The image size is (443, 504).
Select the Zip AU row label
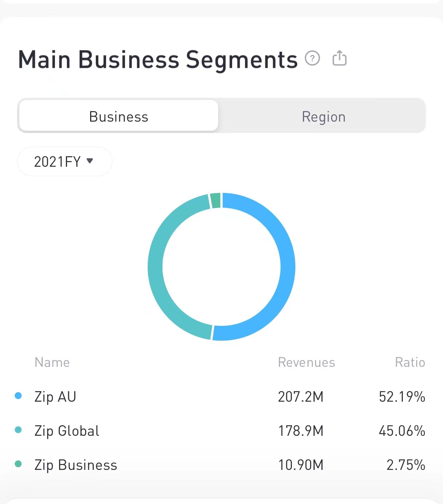coord(55,397)
